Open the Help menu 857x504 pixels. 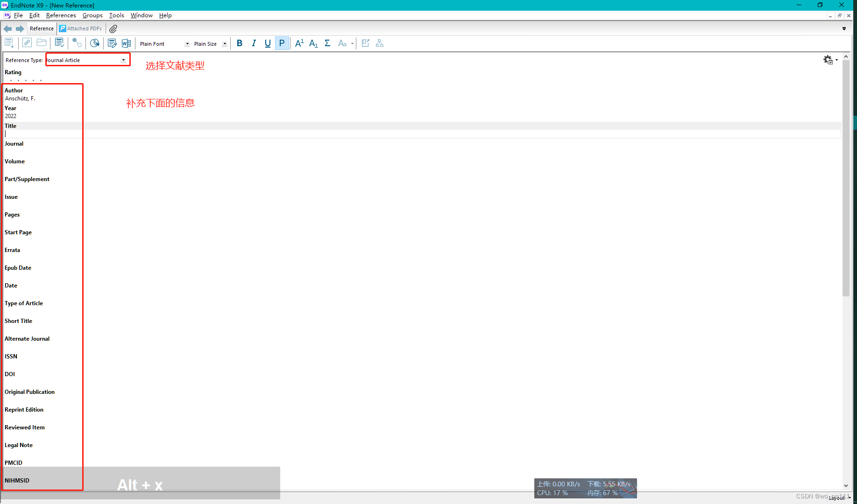coord(165,15)
